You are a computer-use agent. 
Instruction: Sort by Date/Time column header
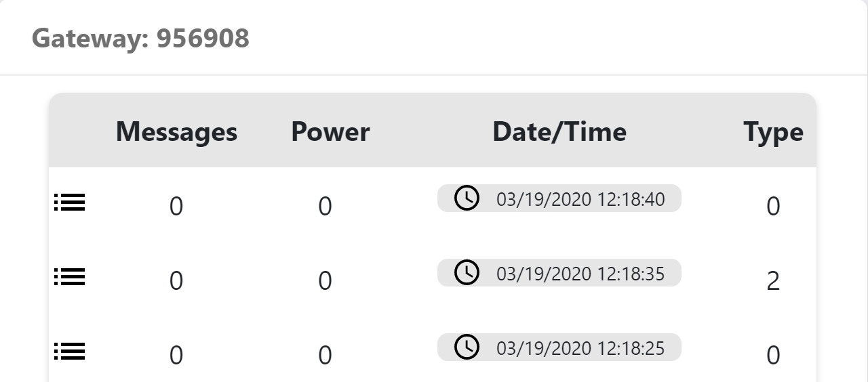click(559, 131)
